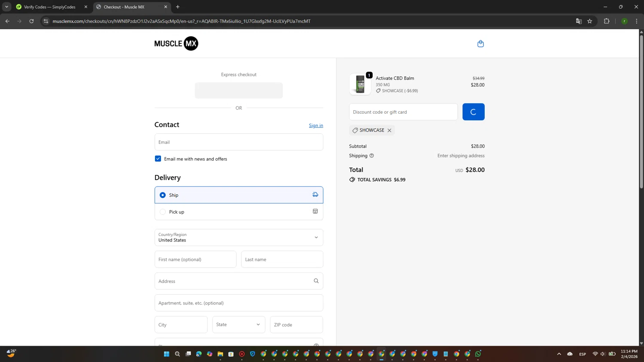Click the City field

pos(181,325)
